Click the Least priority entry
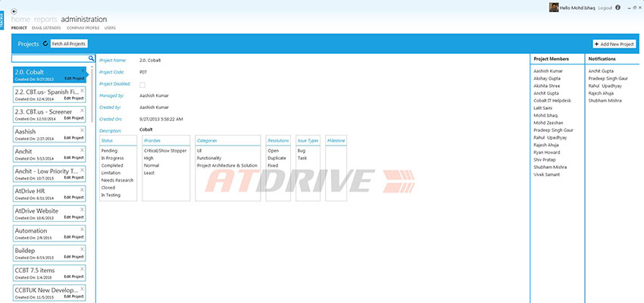 (x=149, y=173)
